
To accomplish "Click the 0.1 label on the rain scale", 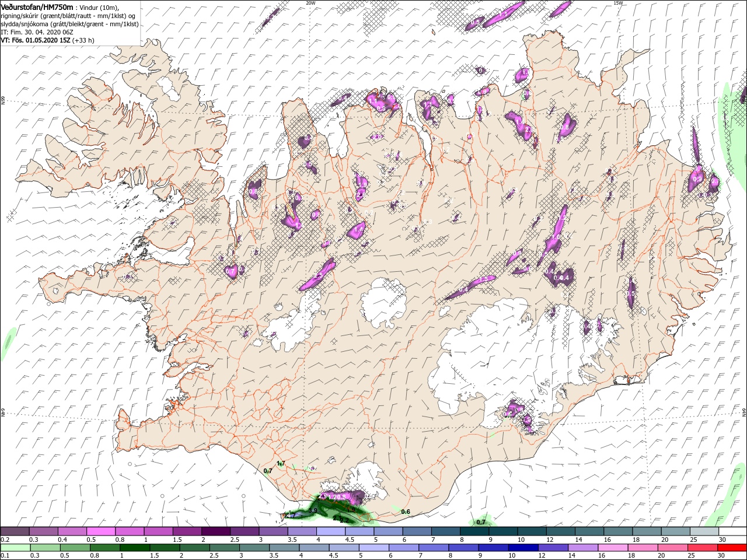I will pos(5,556).
